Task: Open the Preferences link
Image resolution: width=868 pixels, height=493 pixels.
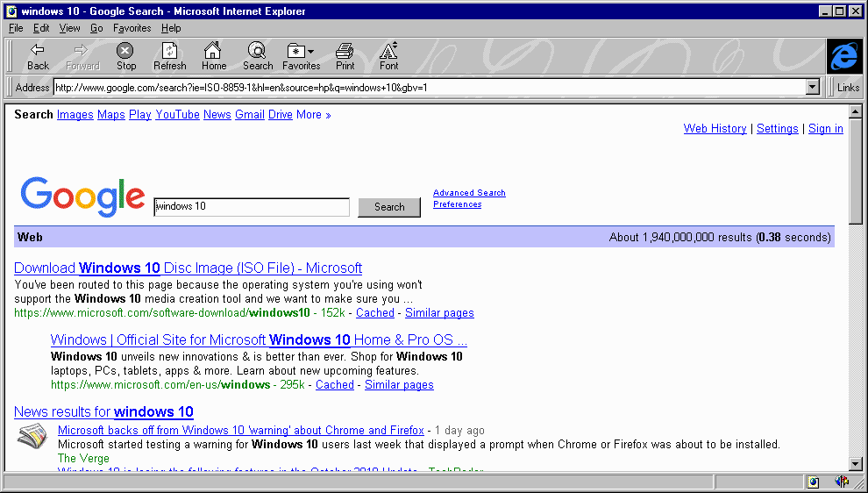Action: coord(458,204)
